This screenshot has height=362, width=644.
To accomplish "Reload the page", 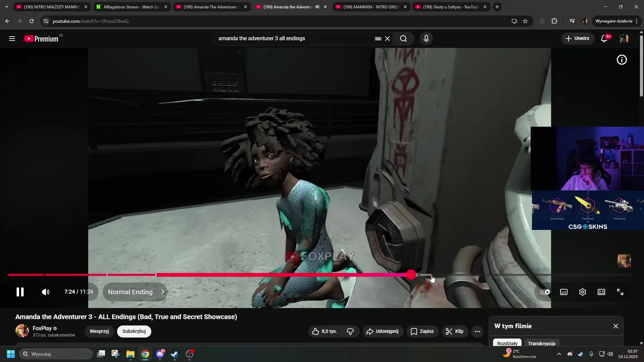I will (31, 21).
